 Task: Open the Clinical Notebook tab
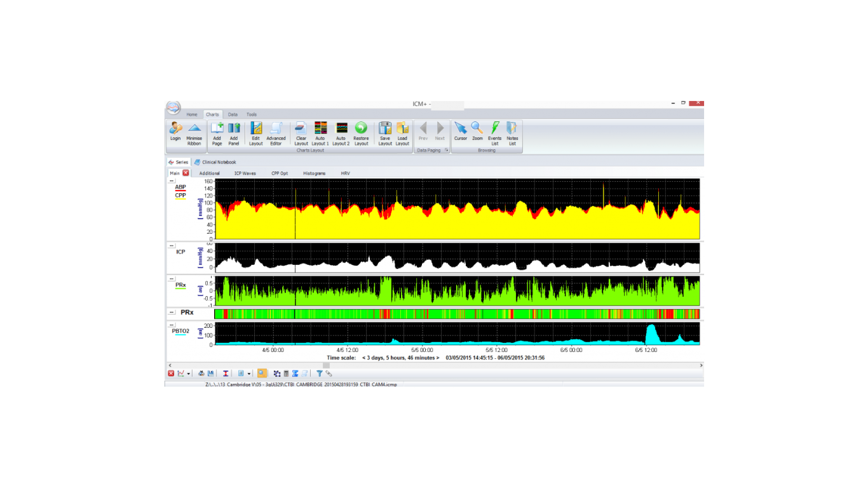pos(215,162)
